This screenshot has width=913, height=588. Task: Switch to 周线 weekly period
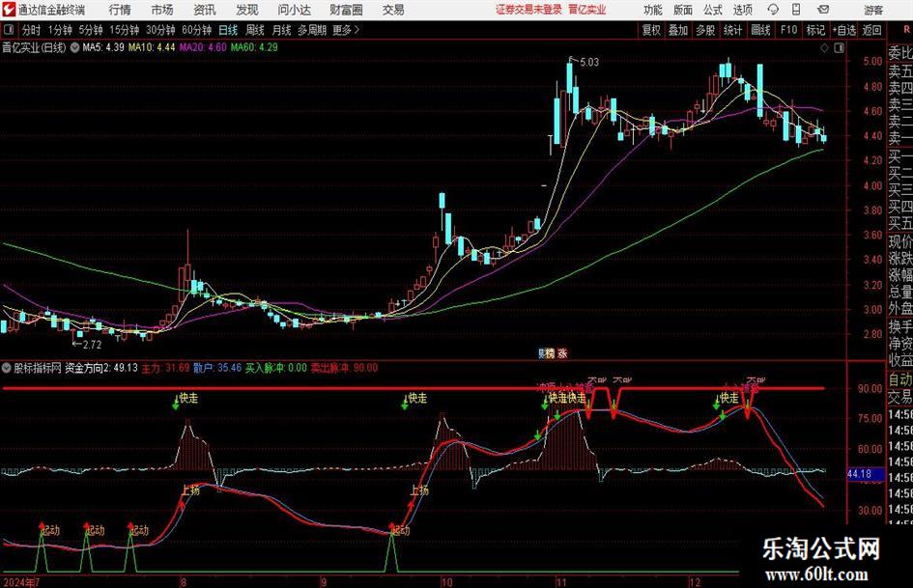tap(255, 30)
